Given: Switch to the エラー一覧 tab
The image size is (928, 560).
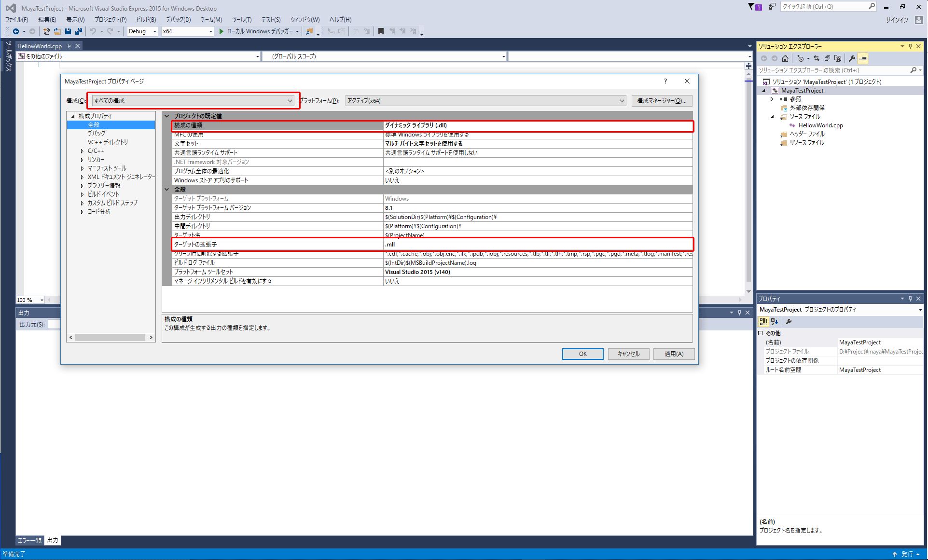Looking at the screenshot, I should tap(29, 540).
